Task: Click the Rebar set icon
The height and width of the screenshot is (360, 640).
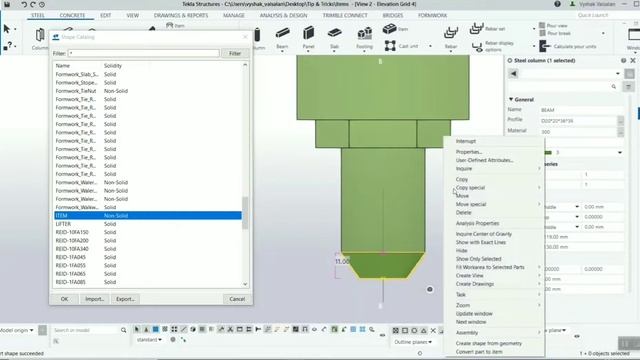Action: [476, 29]
